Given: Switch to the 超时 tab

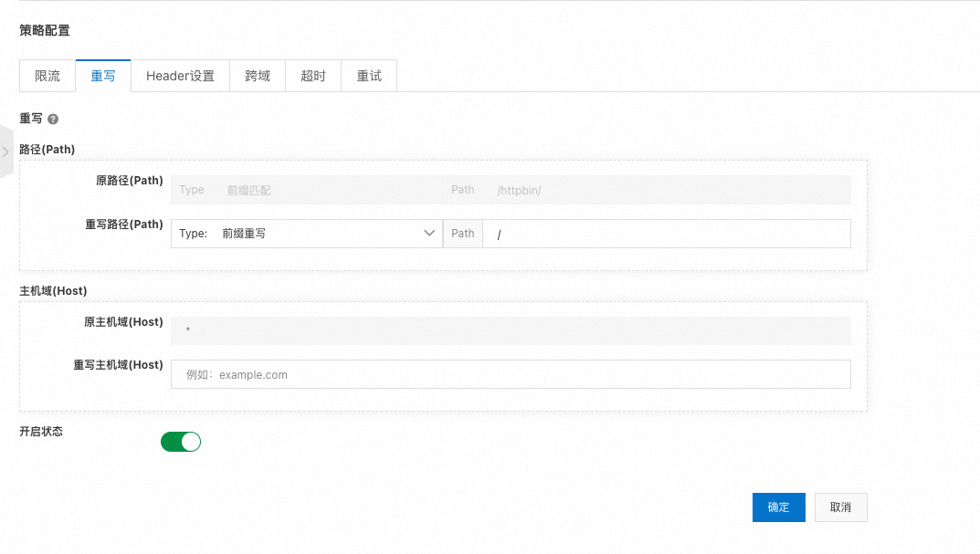Looking at the screenshot, I should coord(313,76).
